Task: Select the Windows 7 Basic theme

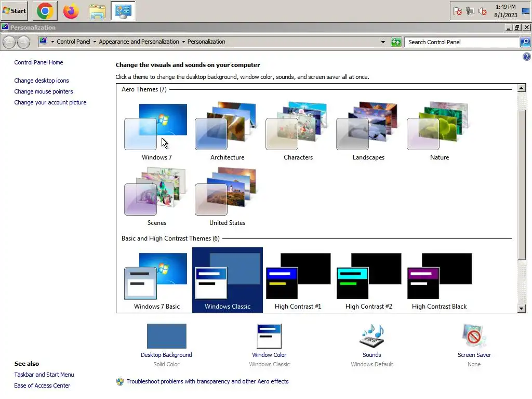Action: click(156, 280)
